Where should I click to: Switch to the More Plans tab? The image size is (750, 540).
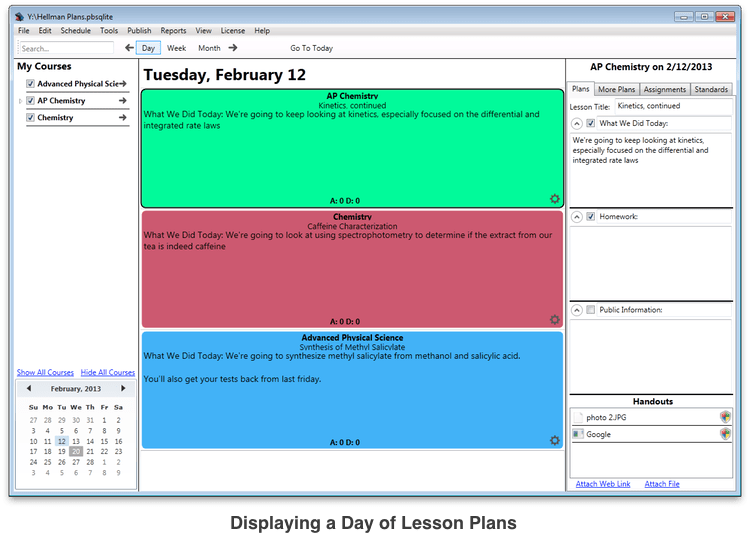coord(617,89)
